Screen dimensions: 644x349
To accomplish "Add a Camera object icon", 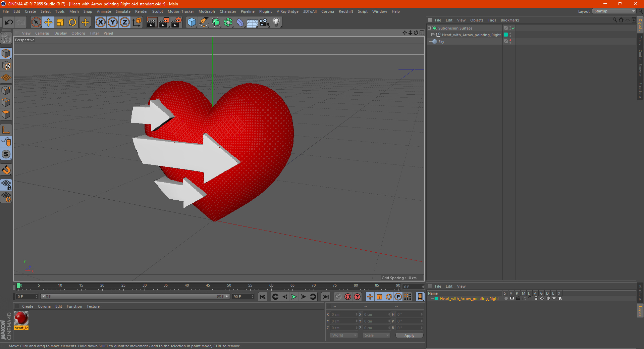I will [264, 22].
